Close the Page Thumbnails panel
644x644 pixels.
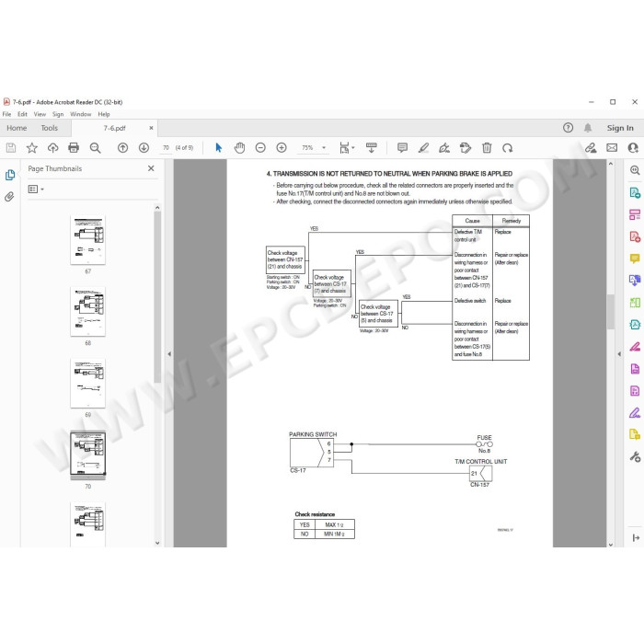pos(151,168)
